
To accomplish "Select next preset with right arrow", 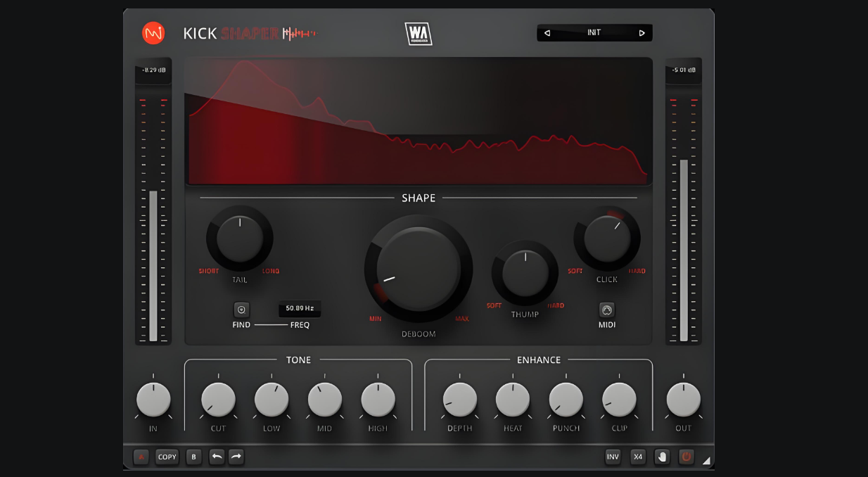I will pyautogui.click(x=642, y=33).
